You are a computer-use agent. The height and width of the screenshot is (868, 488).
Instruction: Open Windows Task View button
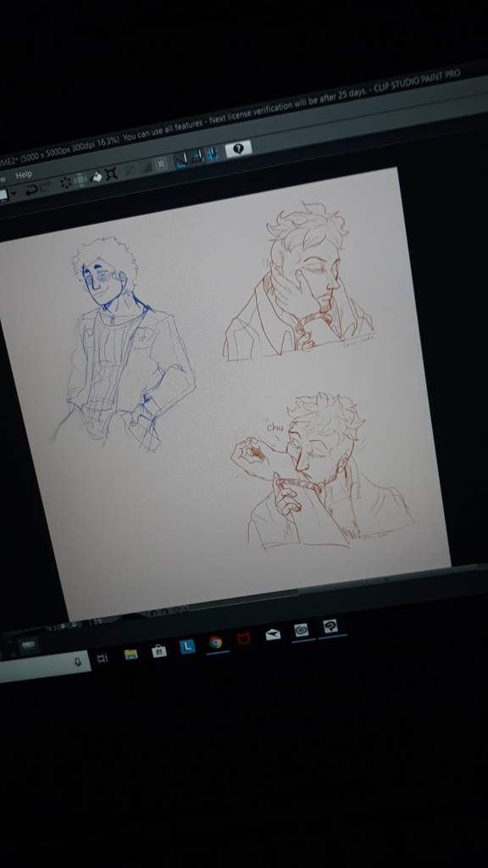coord(103,658)
